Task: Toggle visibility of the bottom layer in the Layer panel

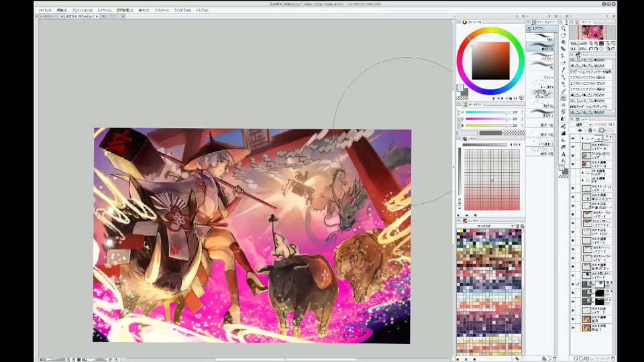Action: click(573, 328)
